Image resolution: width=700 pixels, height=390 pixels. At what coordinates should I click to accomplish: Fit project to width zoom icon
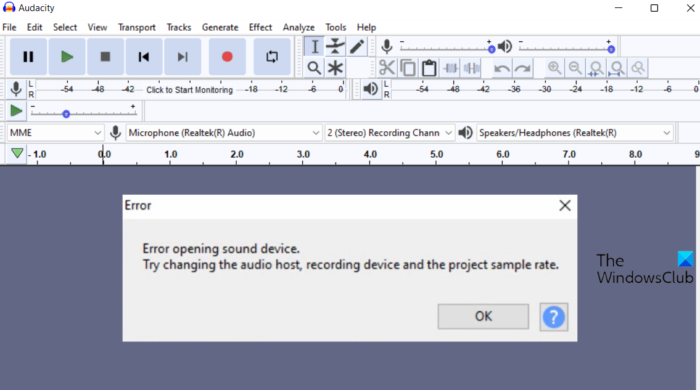(x=617, y=68)
